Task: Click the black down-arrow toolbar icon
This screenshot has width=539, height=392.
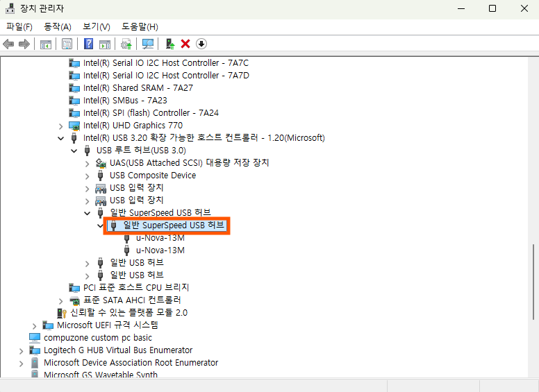Action: 201,44
